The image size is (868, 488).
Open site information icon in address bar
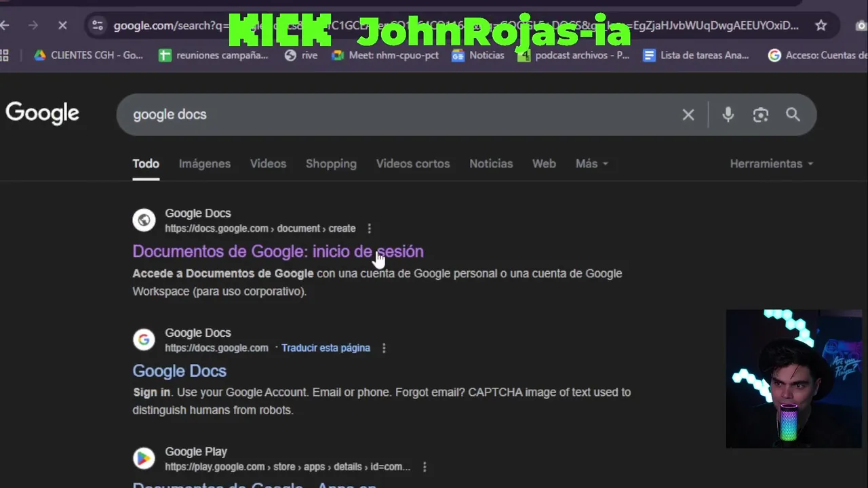pos(98,26)
